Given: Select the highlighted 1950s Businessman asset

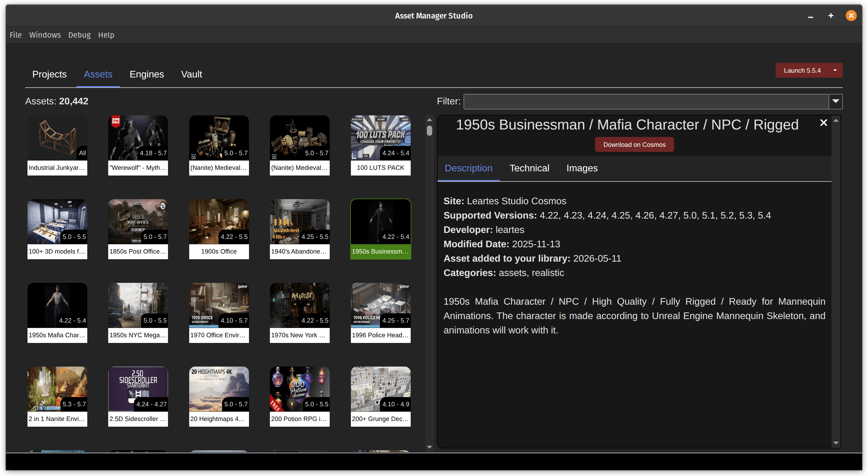Looking at the screenshot, I should [x=380, y=229].
